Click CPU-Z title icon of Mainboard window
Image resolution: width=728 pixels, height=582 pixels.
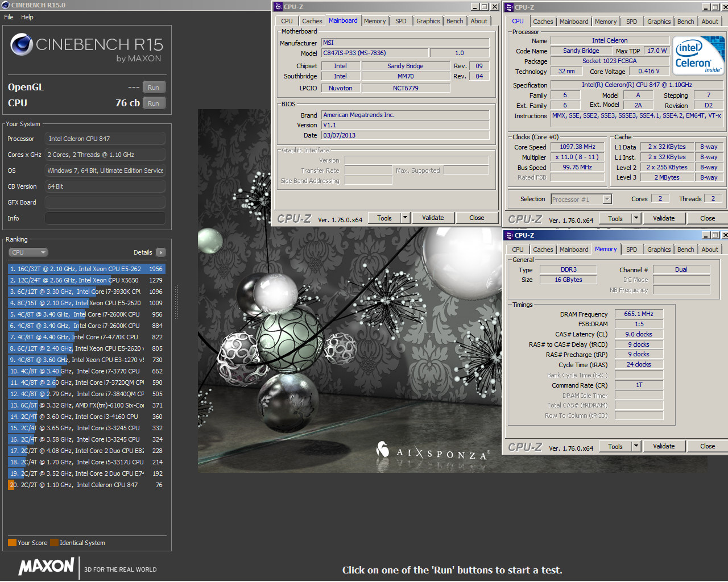(278, 7)
